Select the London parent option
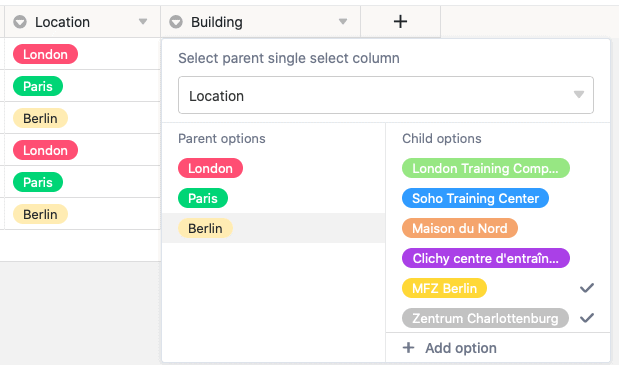This screenshot has width=619, height=365. 210,168
